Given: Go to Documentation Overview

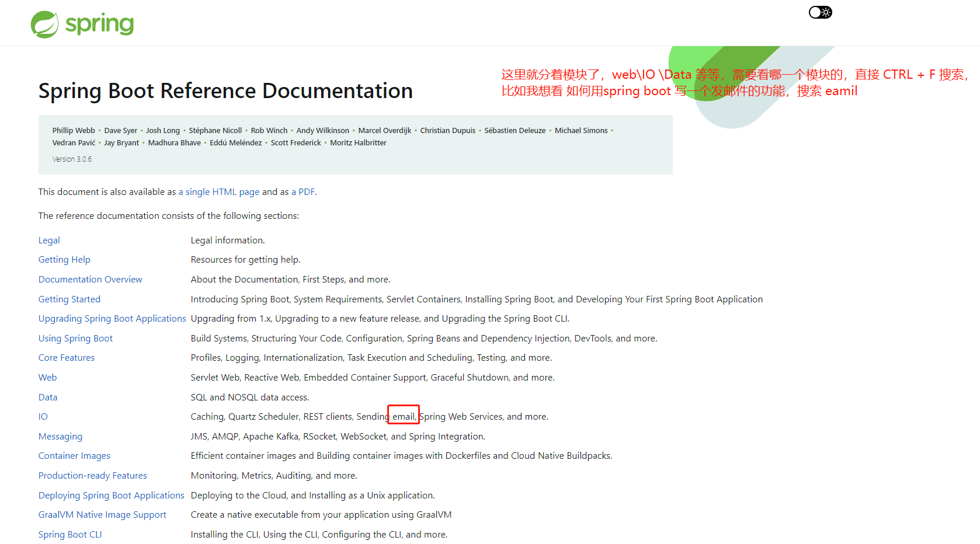Looking at the screenshot, I should pyautogui.click(x=90, y=280).
